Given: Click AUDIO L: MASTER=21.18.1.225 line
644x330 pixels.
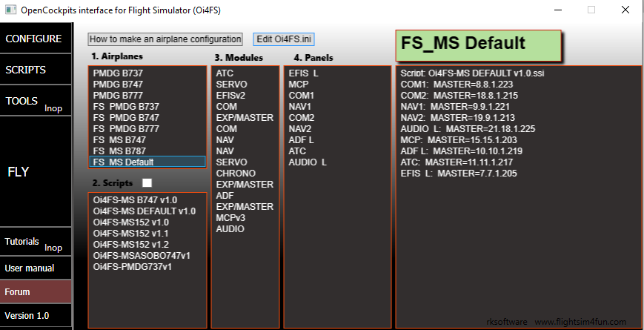Looking at the screenshot, I should tap(468, 128).
